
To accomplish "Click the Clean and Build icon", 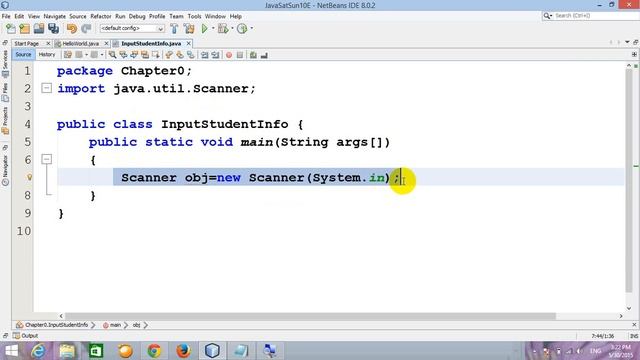I will (189, 29).
